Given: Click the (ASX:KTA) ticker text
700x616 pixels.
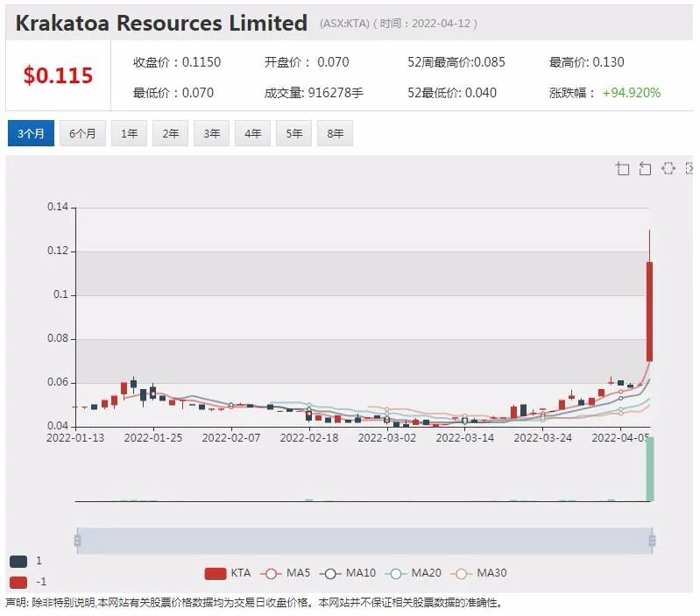Looking at the screenshot, I should (x=344, y=23).
